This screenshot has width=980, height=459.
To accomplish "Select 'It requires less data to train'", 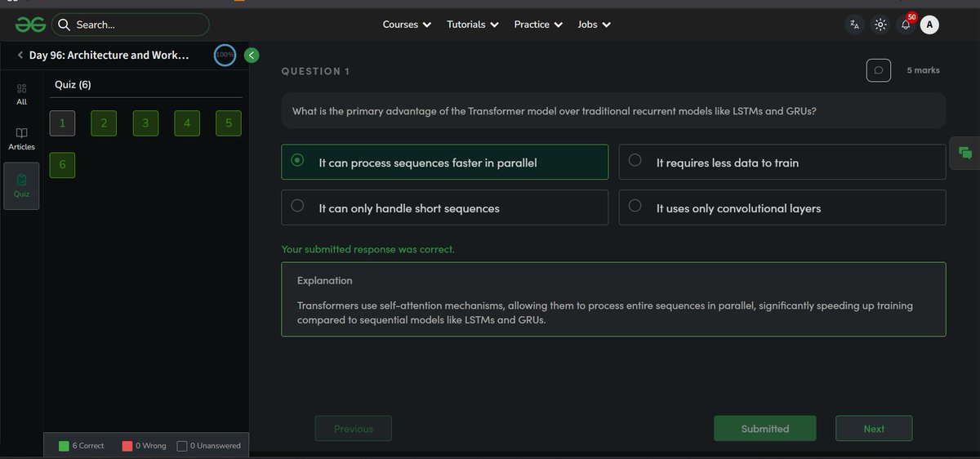I will (x=782, y=162).
